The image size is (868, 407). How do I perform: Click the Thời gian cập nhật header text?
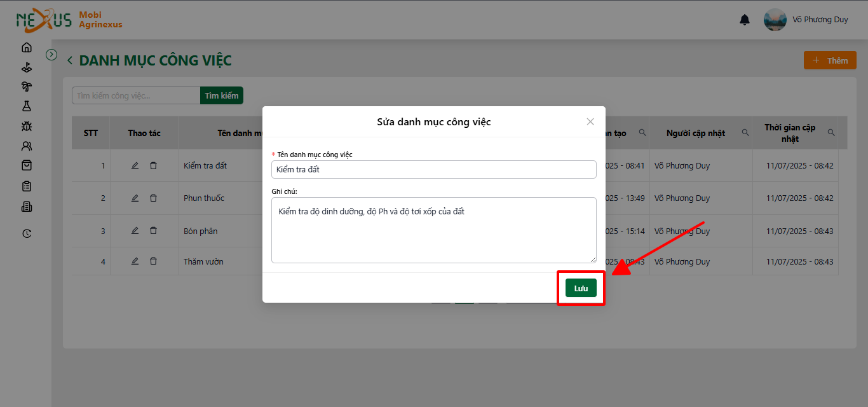pos(790,133)
